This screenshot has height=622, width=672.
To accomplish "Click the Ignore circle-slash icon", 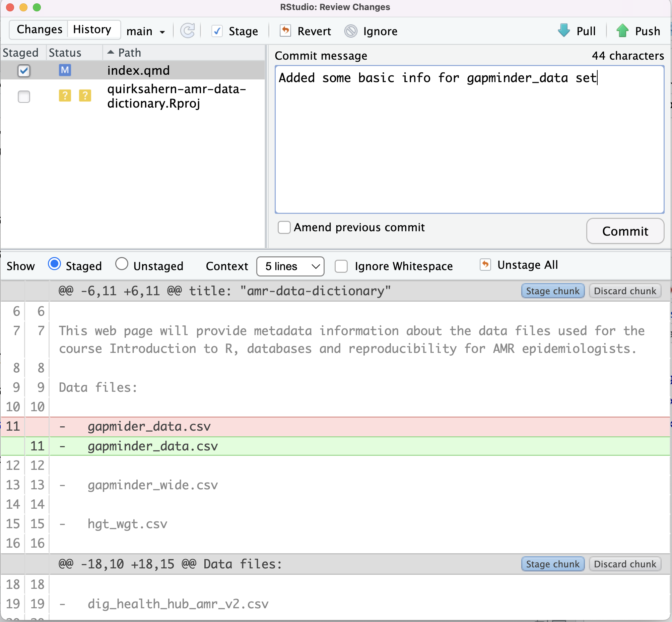I will pyautogui.click(x=351, y=31).
